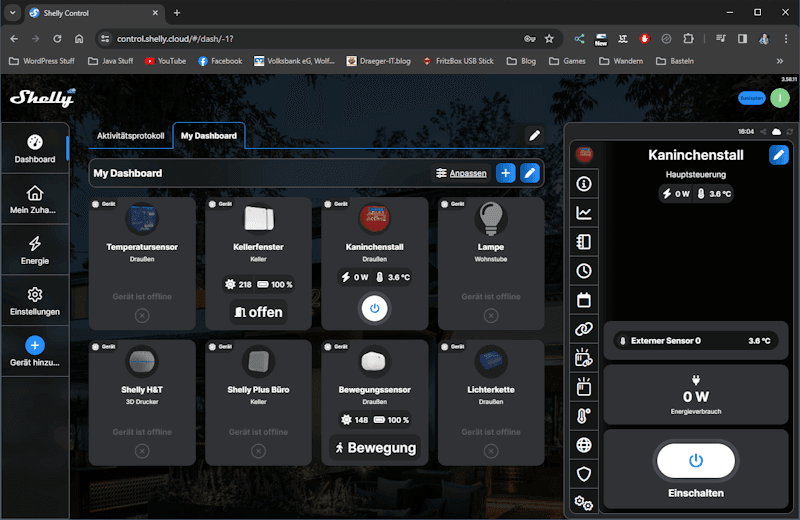Edit Kaninchenstall with the blue pencil button
The image size is (800, 520).
coord(778,155)
